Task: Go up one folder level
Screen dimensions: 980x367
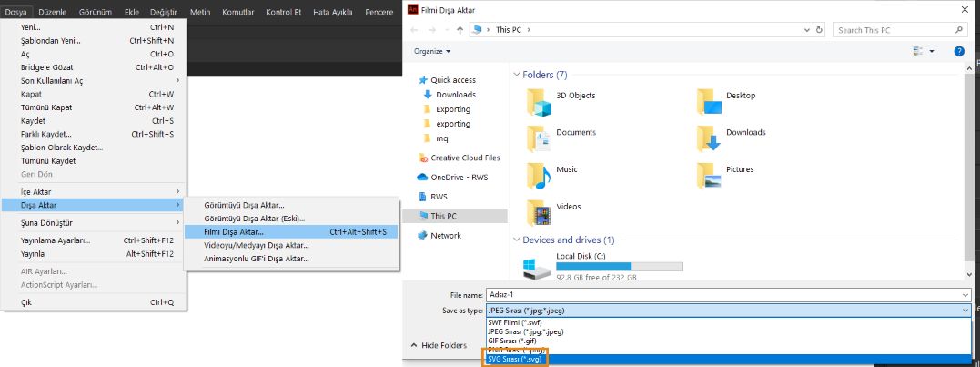Action: (x=460, y=30)
